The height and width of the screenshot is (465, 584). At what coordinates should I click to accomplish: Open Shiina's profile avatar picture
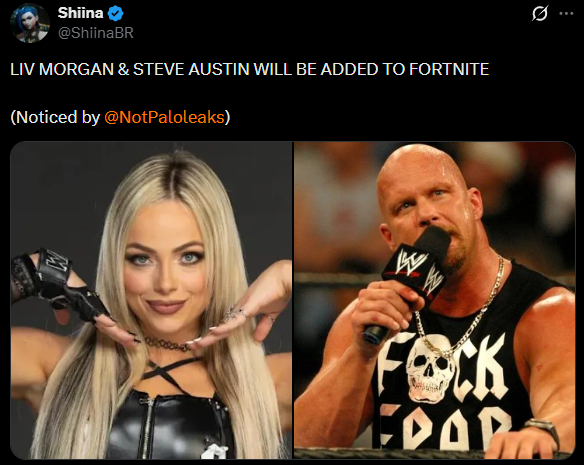pyautogui.click(x=29, y=23)
